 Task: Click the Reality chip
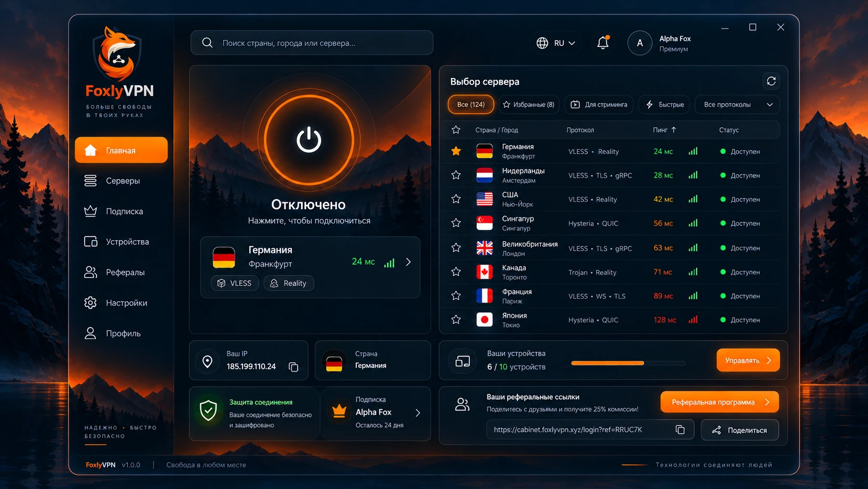pyautogui.click(x=289, y=283)
